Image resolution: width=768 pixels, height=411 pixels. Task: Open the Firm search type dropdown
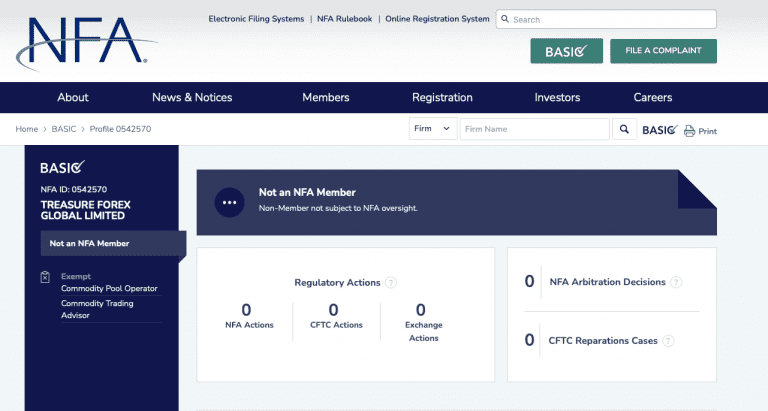[433, 129]
